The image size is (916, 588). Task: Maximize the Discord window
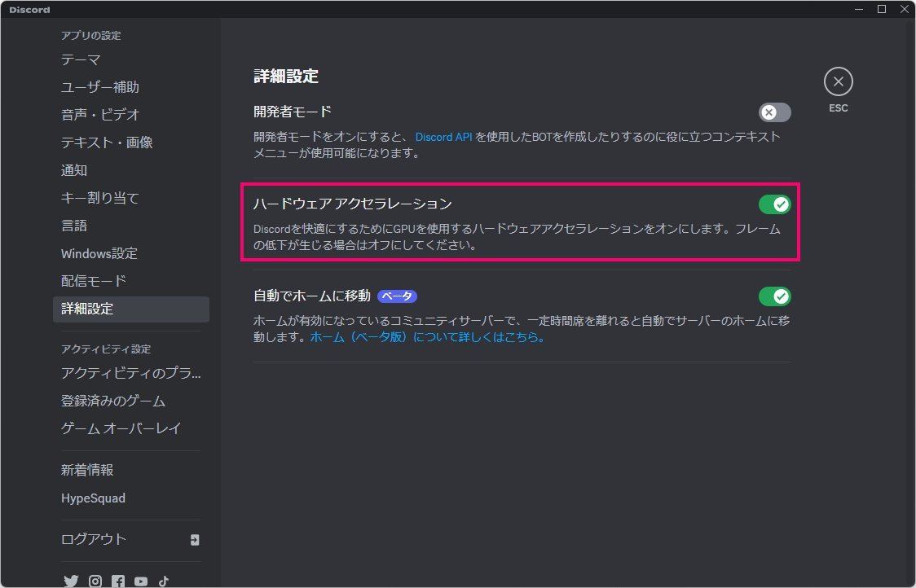pos(882,9)
